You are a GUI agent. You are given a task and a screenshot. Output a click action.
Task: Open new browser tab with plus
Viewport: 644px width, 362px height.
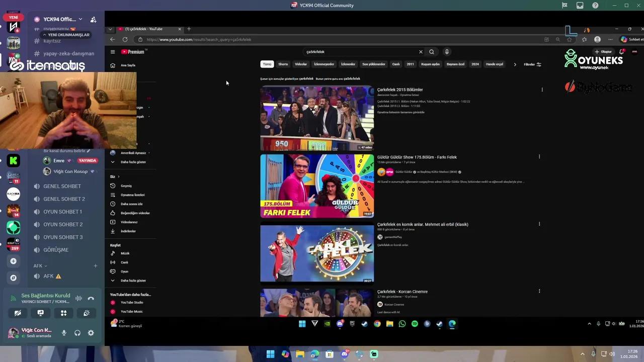(189, 29)
